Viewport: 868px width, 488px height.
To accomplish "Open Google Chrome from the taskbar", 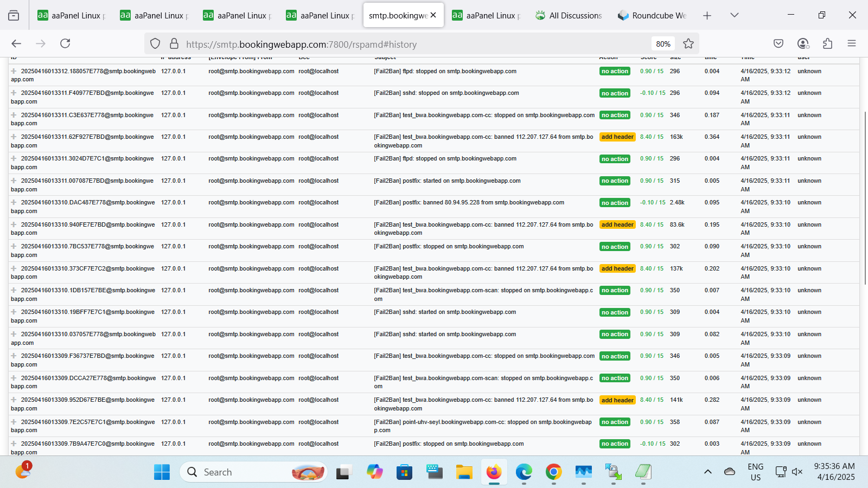I will coord(553,472).
